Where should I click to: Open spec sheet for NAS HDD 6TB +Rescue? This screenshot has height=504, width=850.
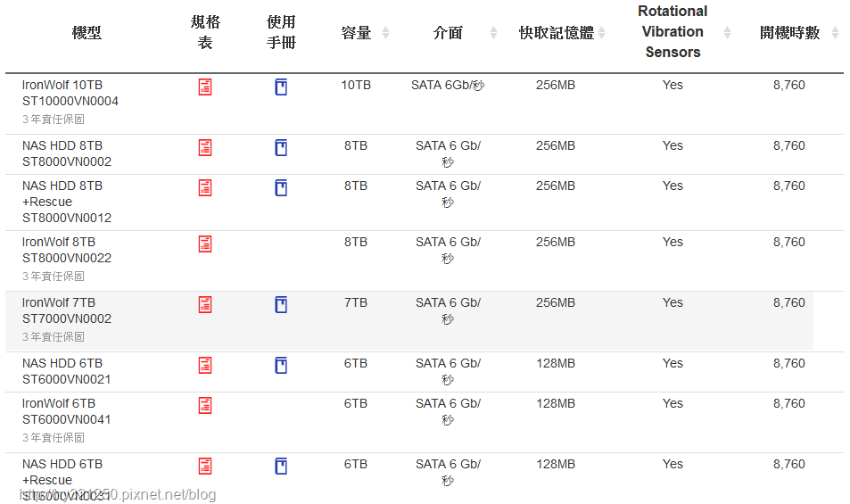pyautogui.click(x=205, y=466)
